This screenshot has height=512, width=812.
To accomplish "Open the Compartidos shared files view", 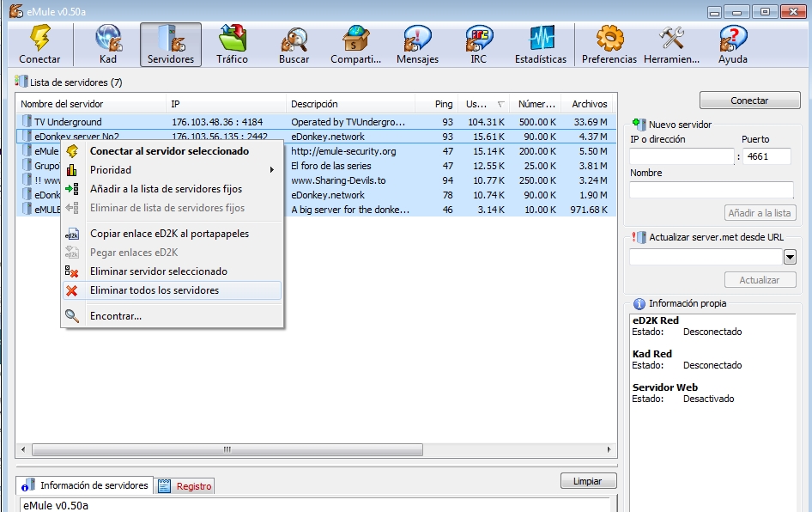I will point(355,45).
